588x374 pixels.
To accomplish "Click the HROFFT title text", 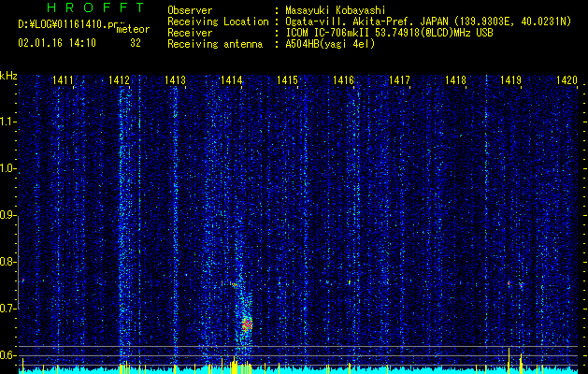I will pyautogui.click(x=96, y=7).
